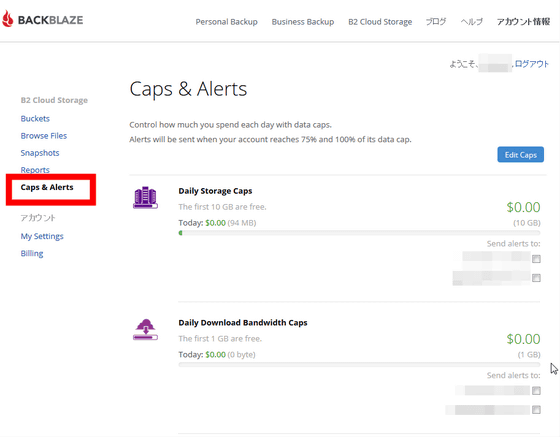
Task: Open Snapshots in the sidebar
Action: pyautogui.click(x=40, y=153)
